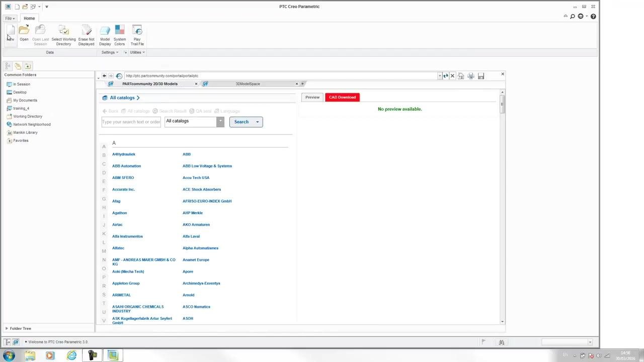Click the Play Trail File icon
Image resolution: width=644 pixels, height=362 pixels.
[137, 35]
